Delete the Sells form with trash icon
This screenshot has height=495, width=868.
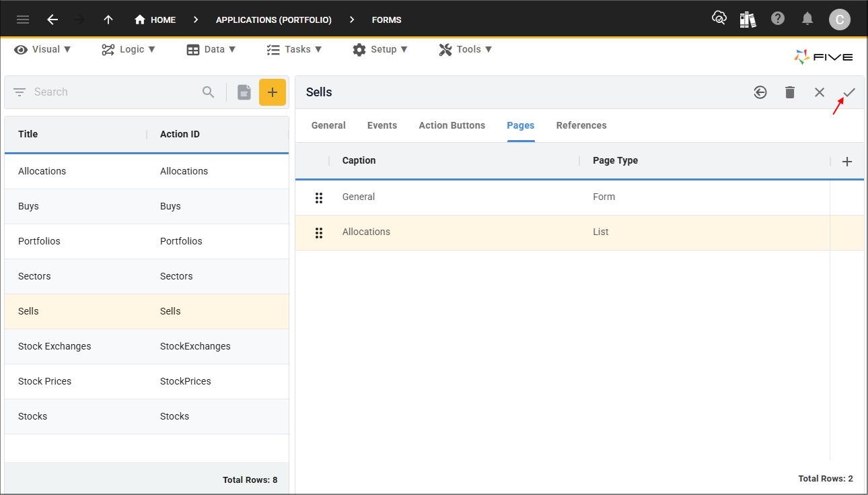[x=790, y=92]
